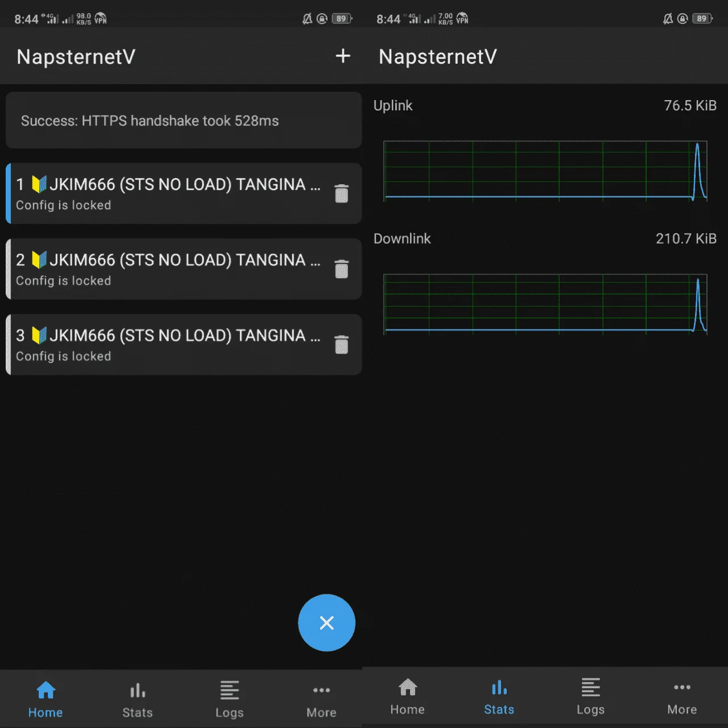Image resolution: width=728 pixels, height=728 pixels.
Task: Select config 1 JKIM666 entry
Action: click(184, 193)
